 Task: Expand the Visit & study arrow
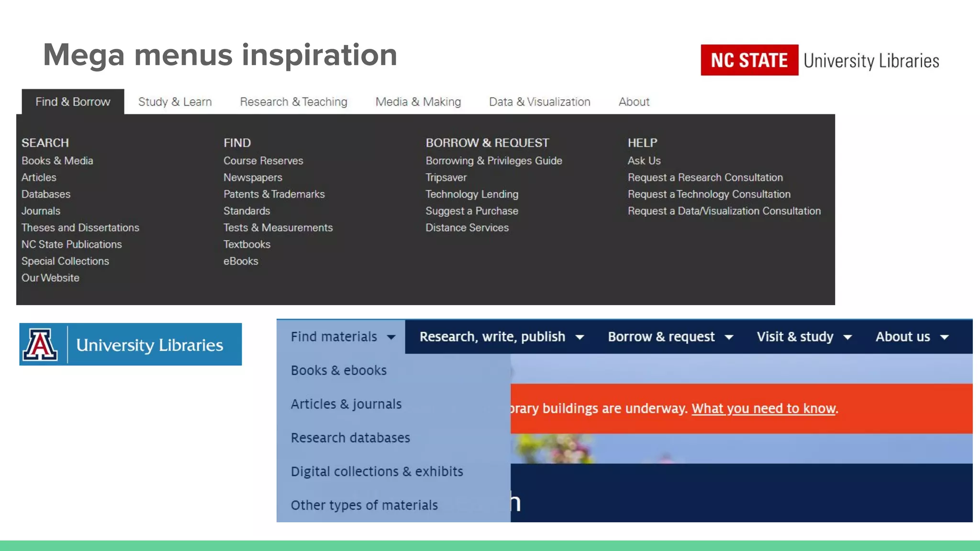pyautogui.click(x=847, y=337)
